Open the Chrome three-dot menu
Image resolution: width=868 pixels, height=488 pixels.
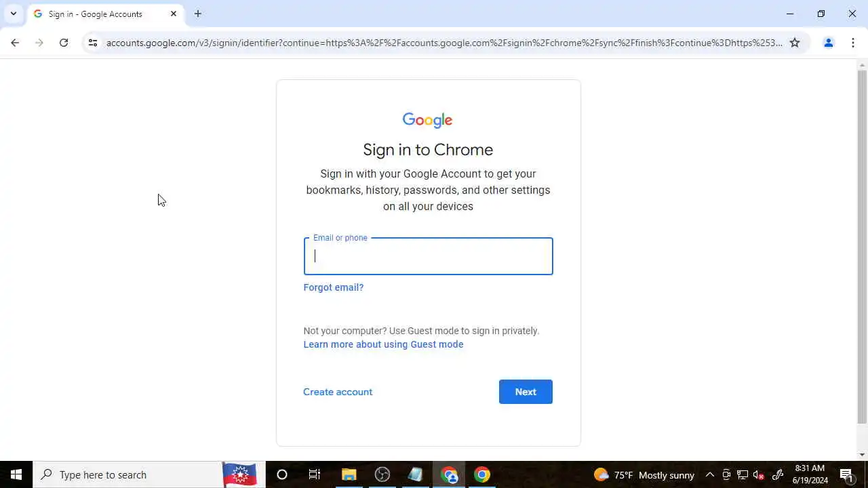point(853,43)
